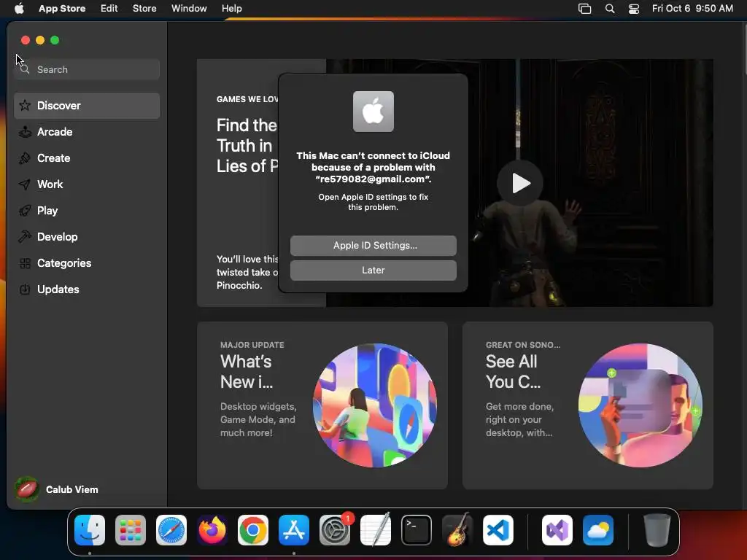Open the App Store menu
Viewport: 747px width, 560px height.
pos(62,9)
